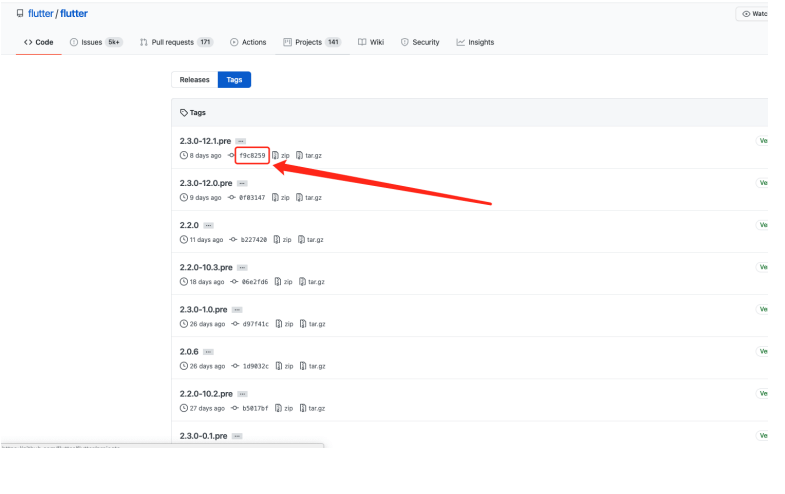785x494 pixels.
Task: Open tag 2.2.0-10.2.pre
Action: pyautogui.click(x=206, y=393)
